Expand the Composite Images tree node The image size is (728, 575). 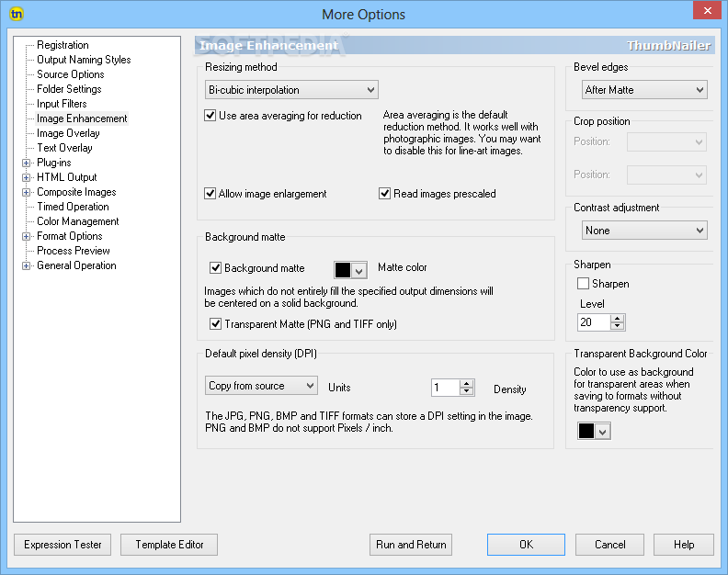(26, 192)
